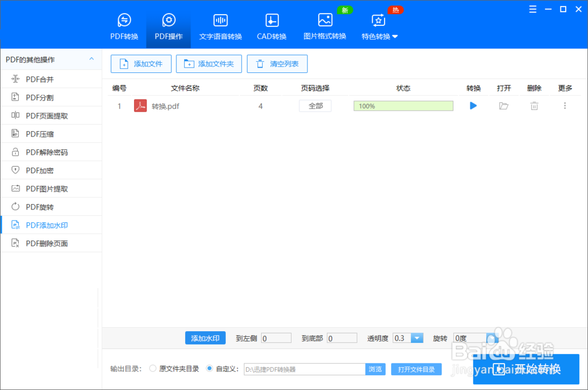The width and height of the screenshot is (588, 390).
Task: Click the red PDF icon of 转换.pdf
Action: pos(141,106)
